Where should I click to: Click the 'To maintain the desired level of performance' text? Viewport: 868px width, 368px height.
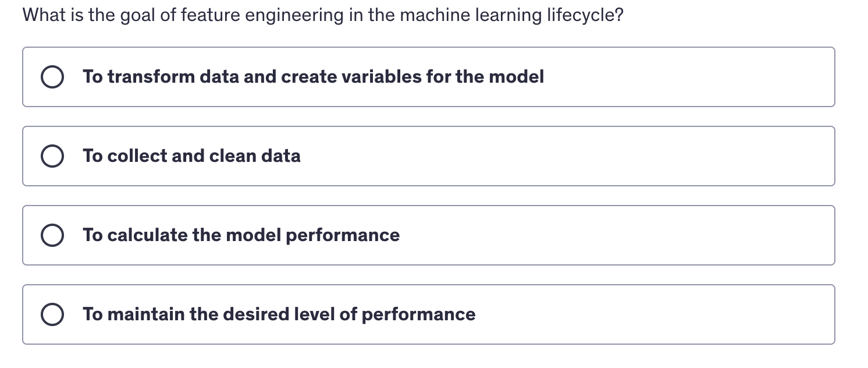279,314
